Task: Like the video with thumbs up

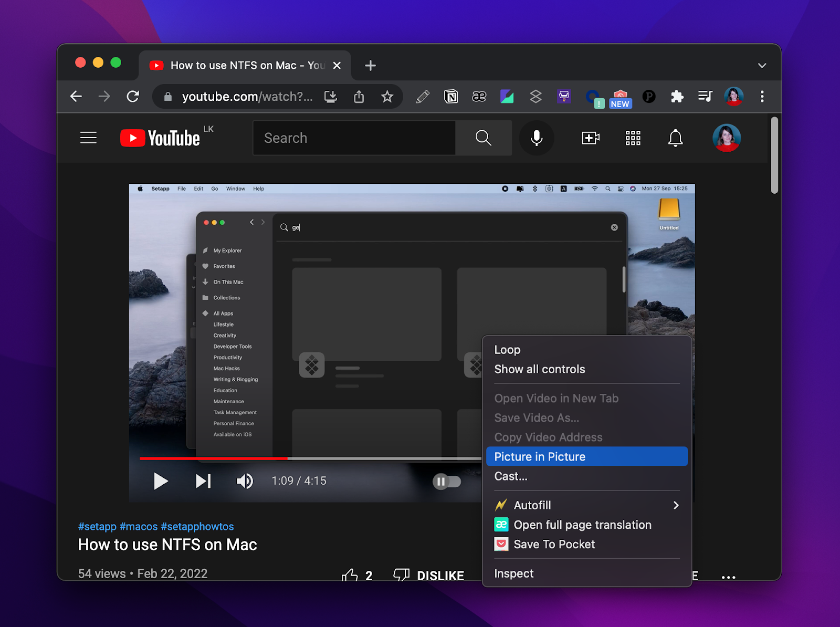Action: (350, 576)
